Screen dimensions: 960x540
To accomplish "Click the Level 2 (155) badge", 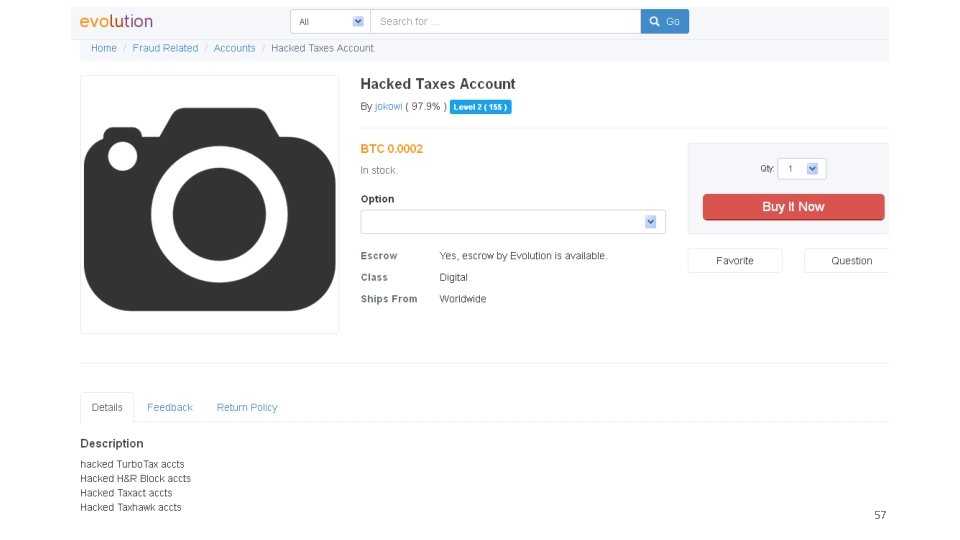I will [481, 107].
